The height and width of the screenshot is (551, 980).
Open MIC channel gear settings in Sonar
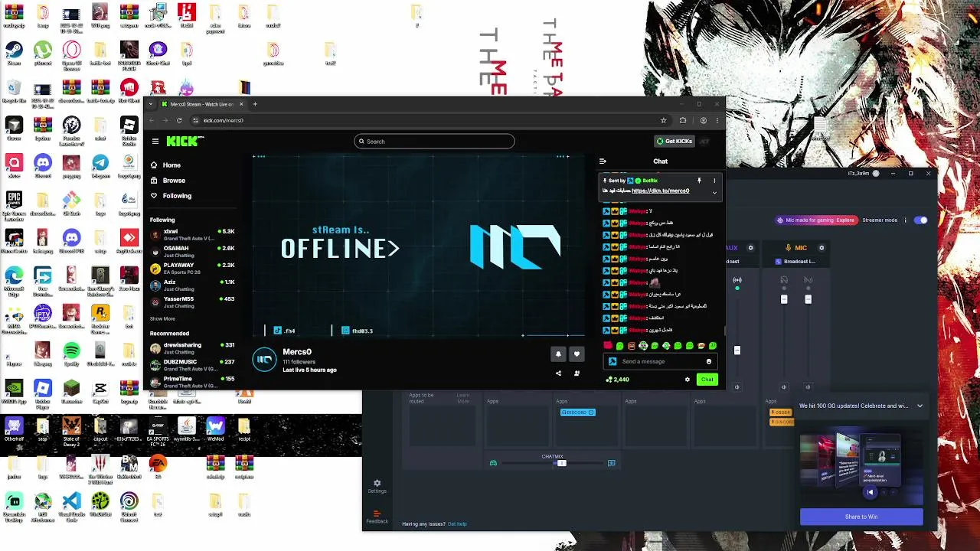point(822,248)
